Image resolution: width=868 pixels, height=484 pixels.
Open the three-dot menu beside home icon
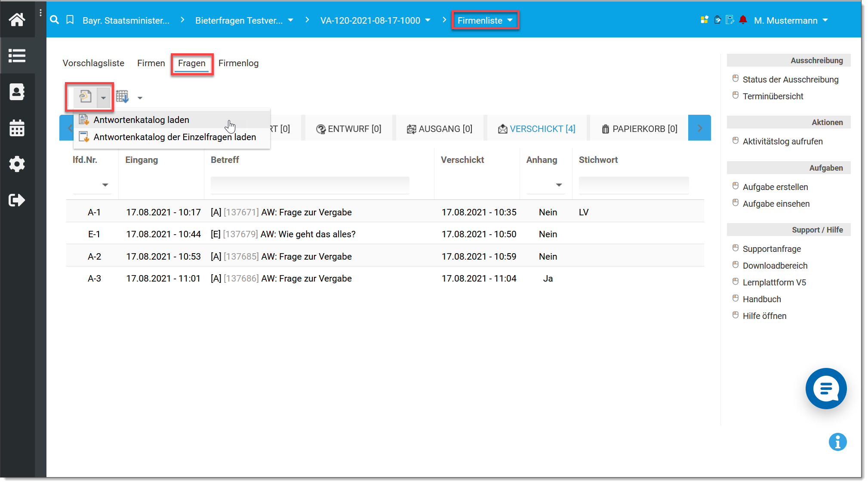[40, 13]
